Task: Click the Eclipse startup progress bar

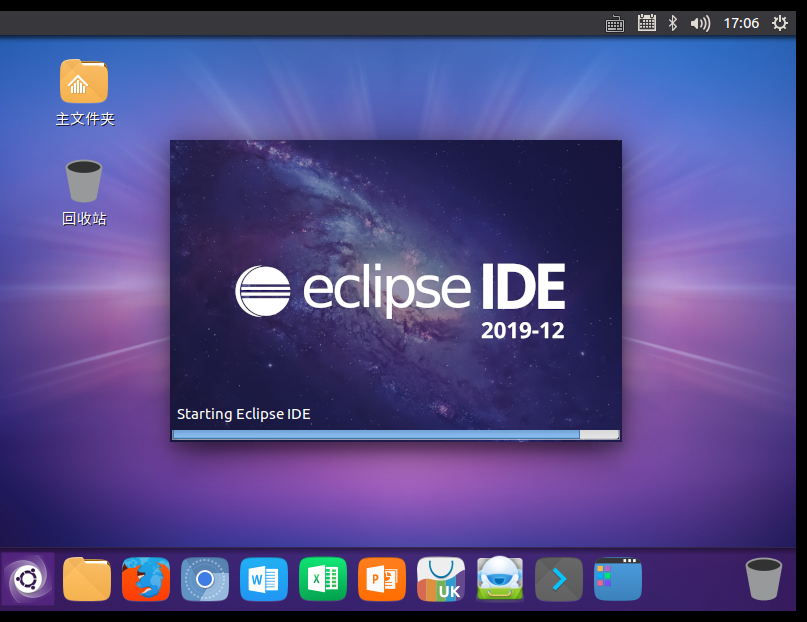Action: [396, 435]
